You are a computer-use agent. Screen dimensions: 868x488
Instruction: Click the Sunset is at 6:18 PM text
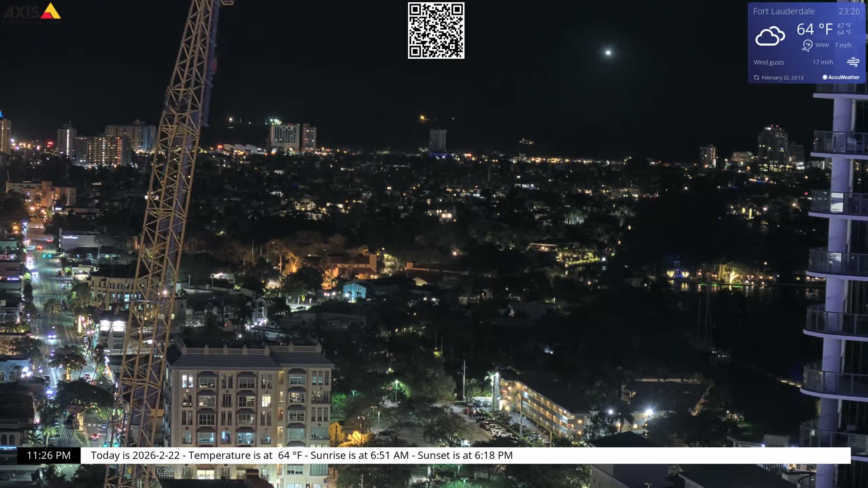point(465,455)
